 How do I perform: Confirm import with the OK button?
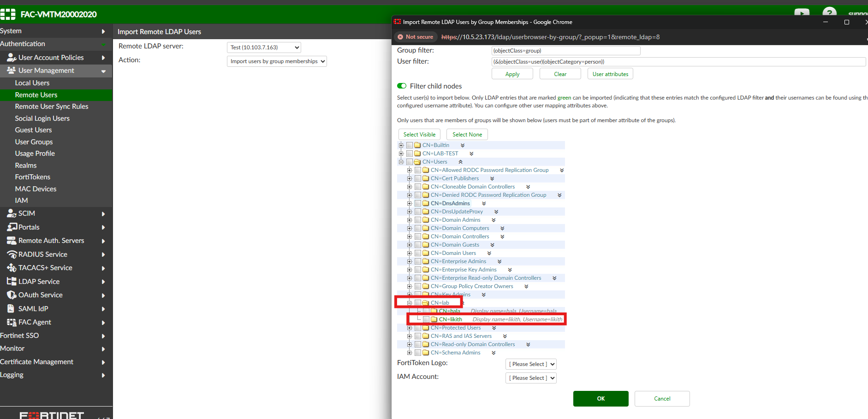click(x=601, y=399)
